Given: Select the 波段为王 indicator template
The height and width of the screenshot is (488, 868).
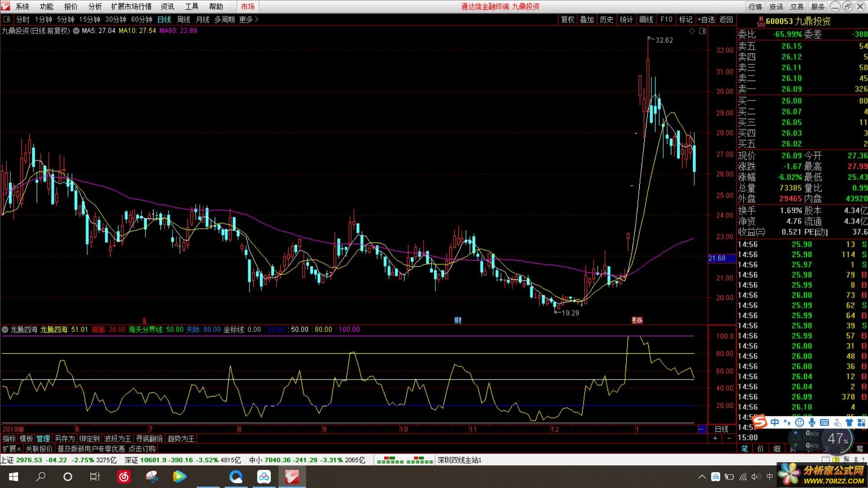Looking at the screenshot, I should 118,439.
